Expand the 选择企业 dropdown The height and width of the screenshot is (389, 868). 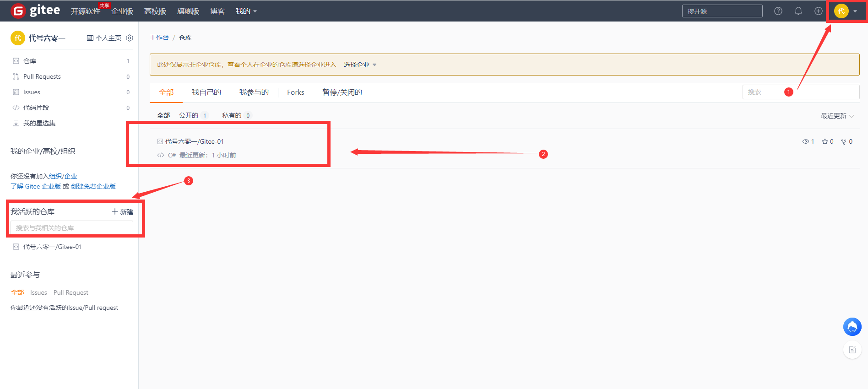coord(360,65)
